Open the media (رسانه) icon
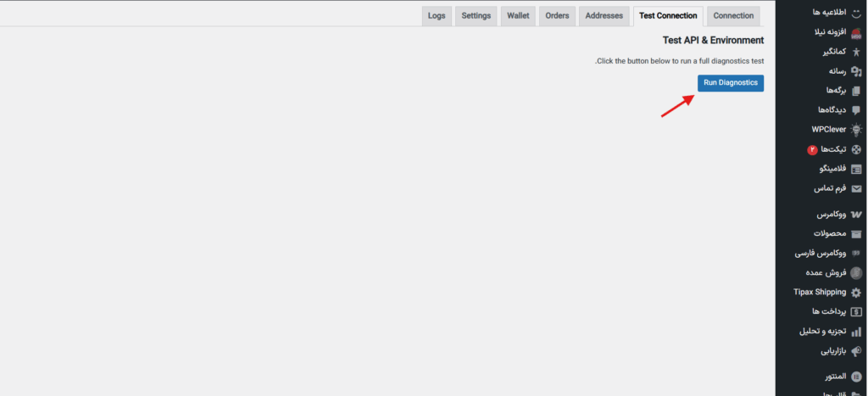 tap(856, 71)
